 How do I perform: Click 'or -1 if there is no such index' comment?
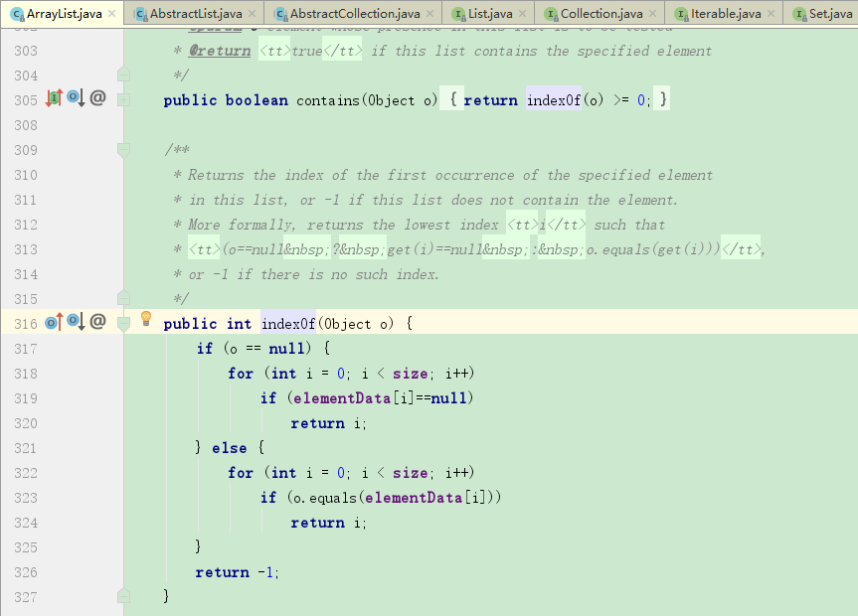click(x=313, y=274)
